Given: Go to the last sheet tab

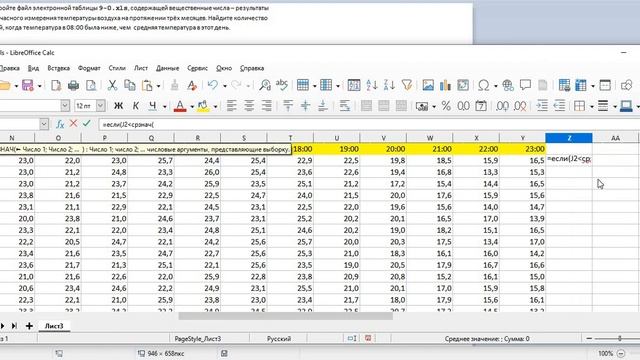Looking at the screenshot, I should click(x=14, y=326).
